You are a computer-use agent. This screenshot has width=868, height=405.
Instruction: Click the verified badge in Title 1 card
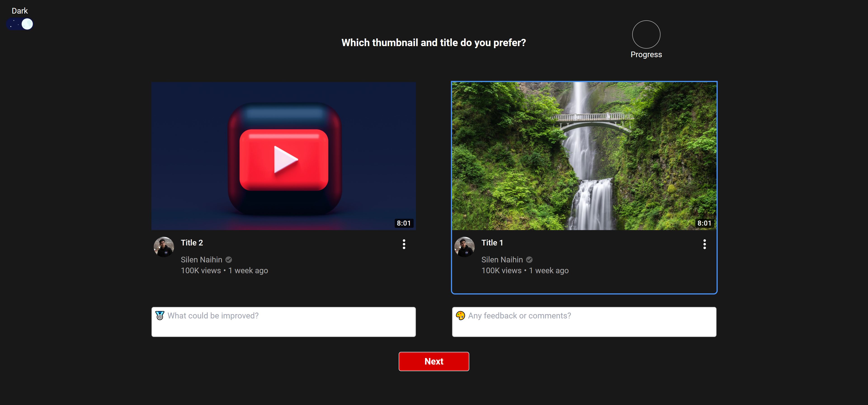529,260
